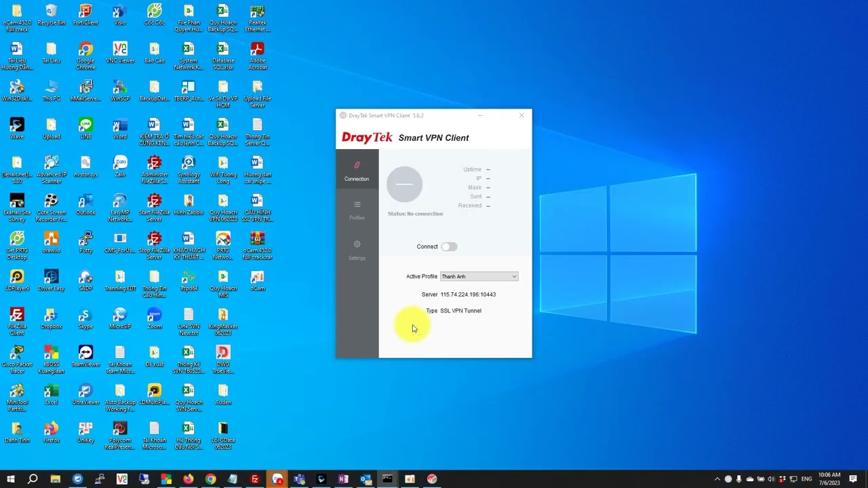Select the This PC desktop icon
This screenshot has height=488, width=868.
pyautogui.click(x=52, y=91)
